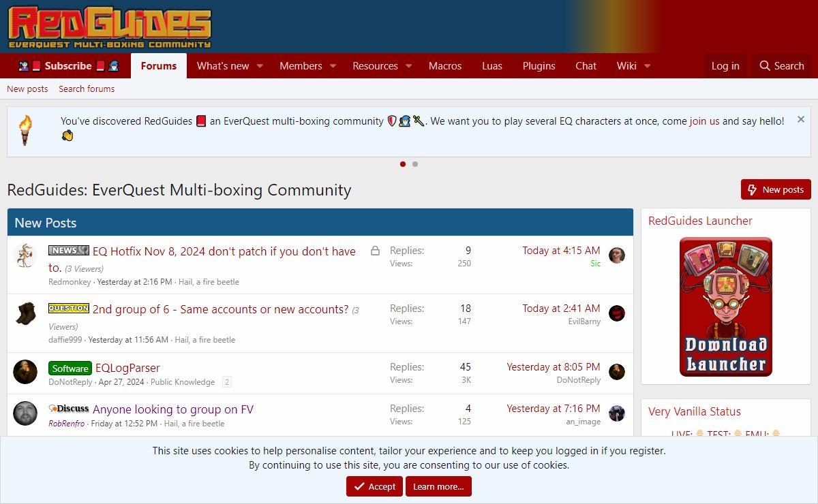
Task: Open Anyone looking to group on FV thread
Action: pos(173,409)
